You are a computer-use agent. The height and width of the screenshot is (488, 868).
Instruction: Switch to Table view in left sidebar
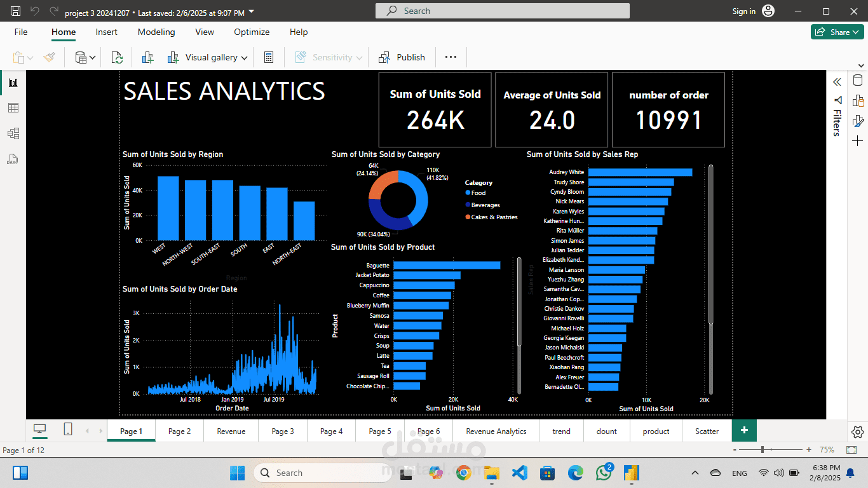point(13,108)
